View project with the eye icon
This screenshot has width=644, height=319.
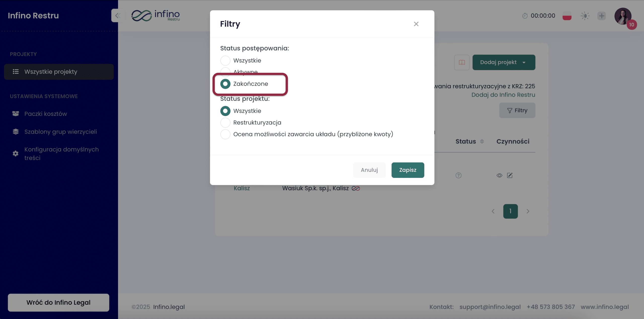click(x=499, y=175)
